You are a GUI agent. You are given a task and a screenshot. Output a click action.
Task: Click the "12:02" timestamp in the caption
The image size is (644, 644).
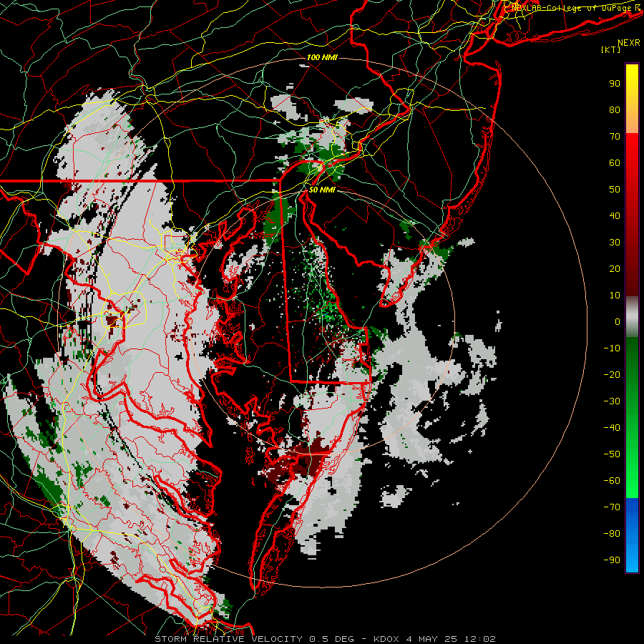click(479, 639)
